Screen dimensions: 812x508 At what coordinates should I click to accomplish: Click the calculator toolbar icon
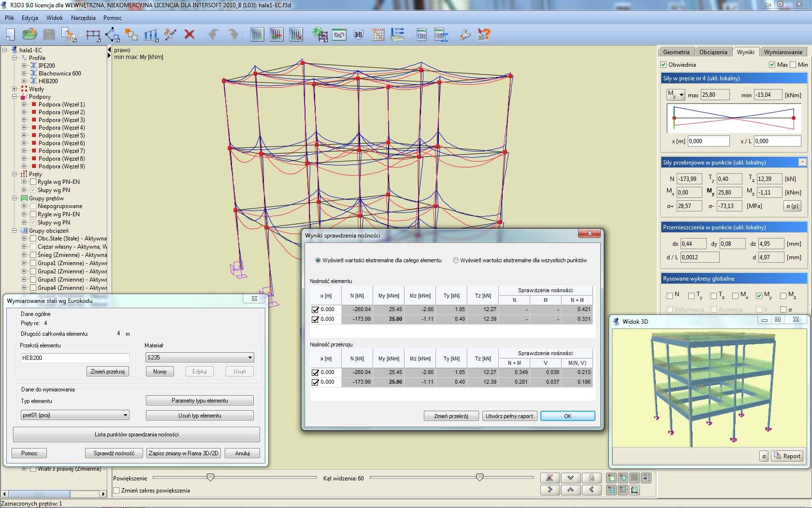coord(421,34)
